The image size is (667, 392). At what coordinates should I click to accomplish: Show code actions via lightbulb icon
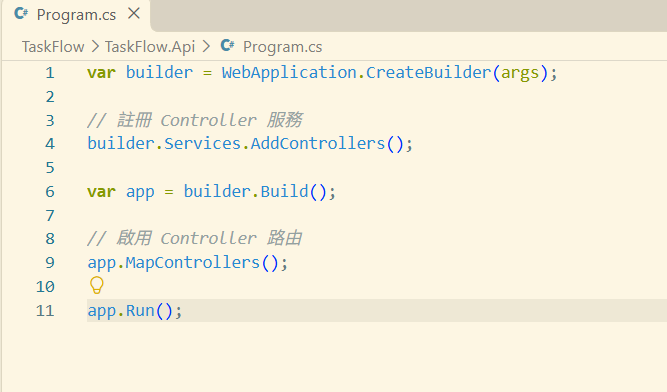tap(97, 285)
